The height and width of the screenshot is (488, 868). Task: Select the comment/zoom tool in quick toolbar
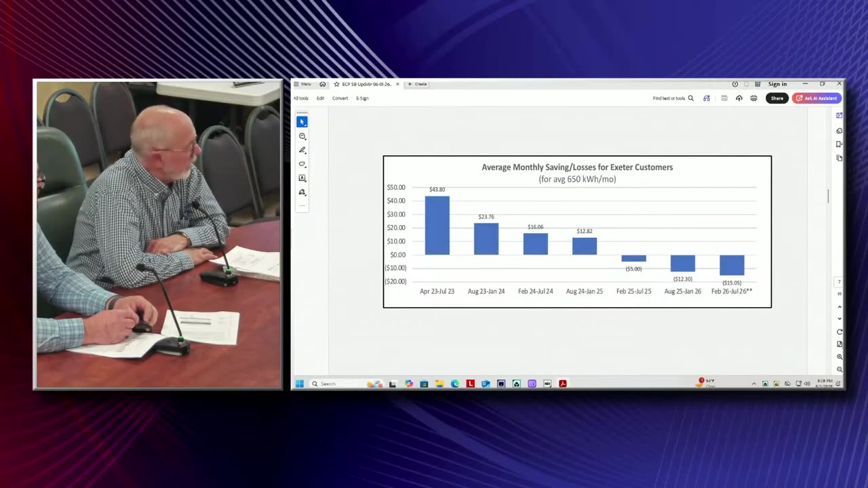[302, 136]
